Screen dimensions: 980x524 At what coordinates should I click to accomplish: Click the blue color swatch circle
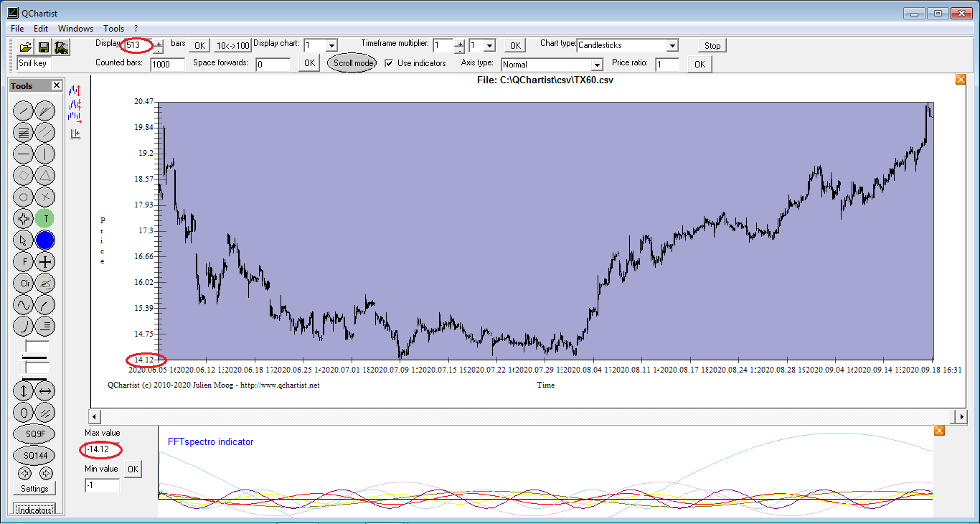(45, 240)
